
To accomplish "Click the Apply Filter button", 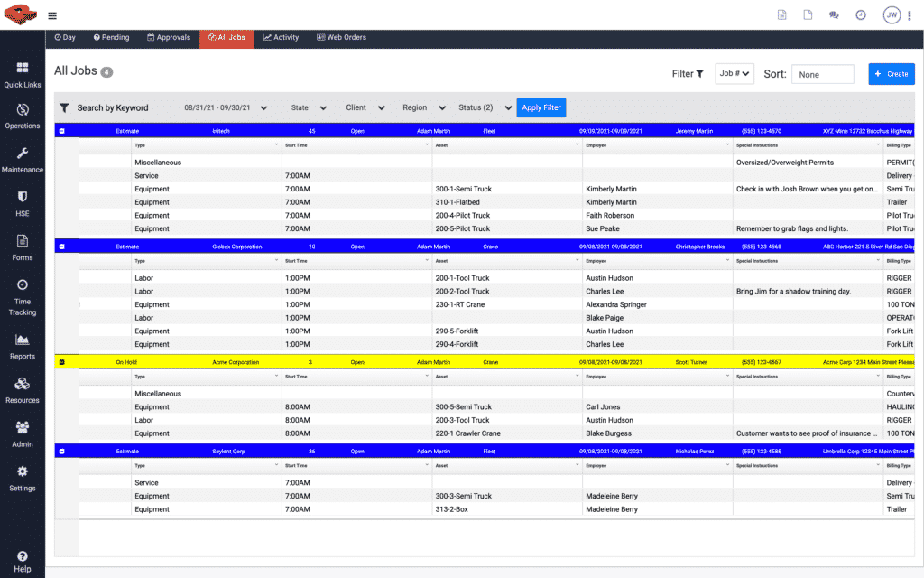I will pyautogui.click(x=541, y=107).
